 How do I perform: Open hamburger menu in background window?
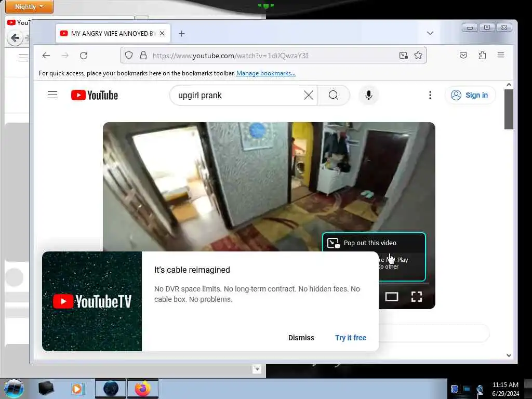pyautogui.click(x=23, y=58)
